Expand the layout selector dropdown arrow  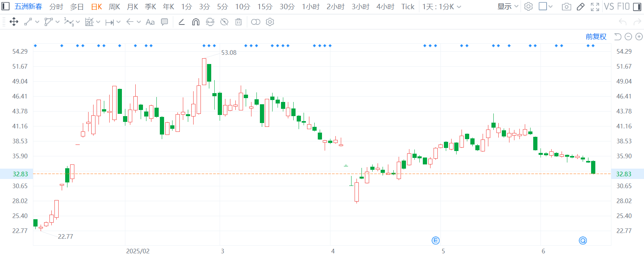click(x=550, y=7)
